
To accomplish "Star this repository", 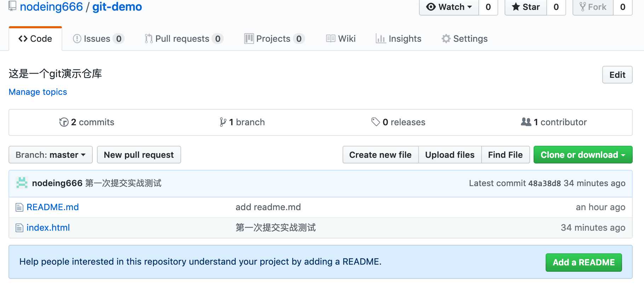I will (x=526, y=7).
